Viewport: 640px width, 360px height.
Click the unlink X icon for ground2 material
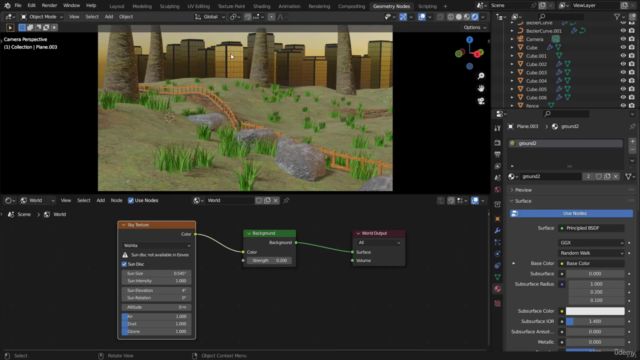click(x=616, y=176)
